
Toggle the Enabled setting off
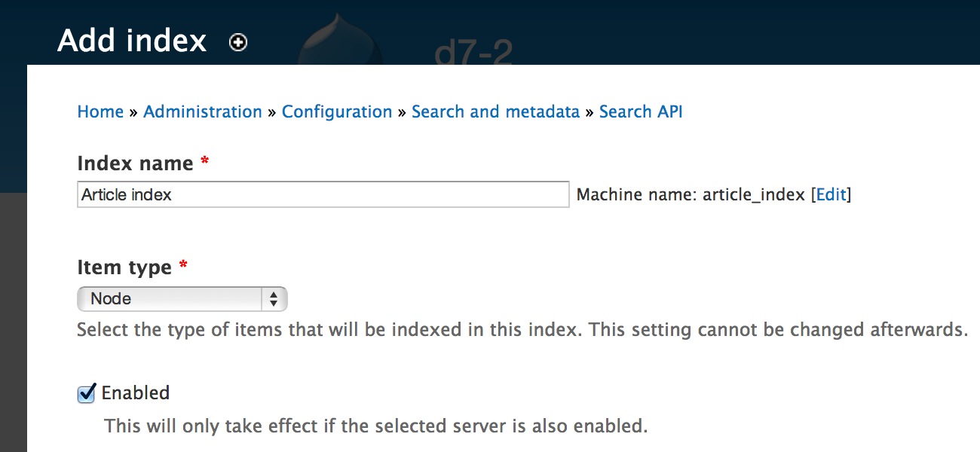click(85, 392)
